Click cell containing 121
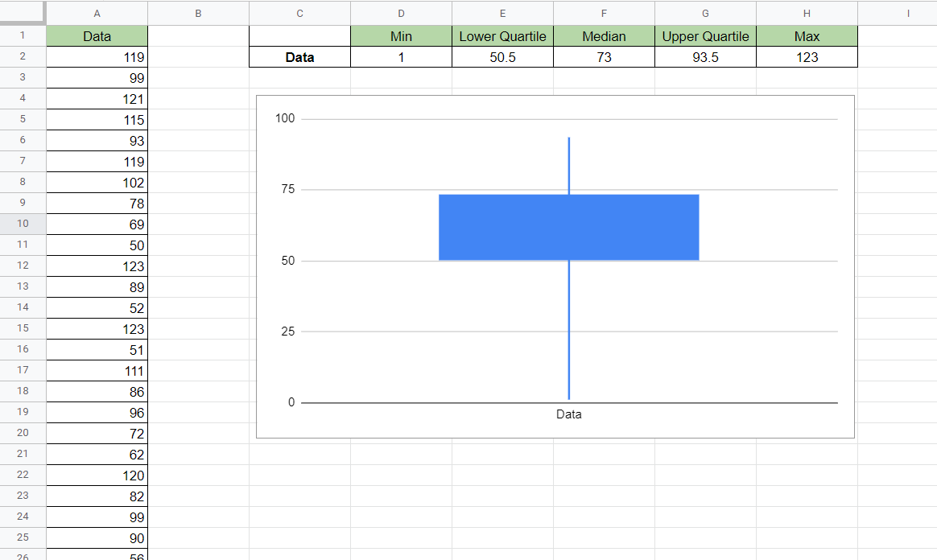The height and width of the screenshot is (560, 937). click(x=97, y=98)
